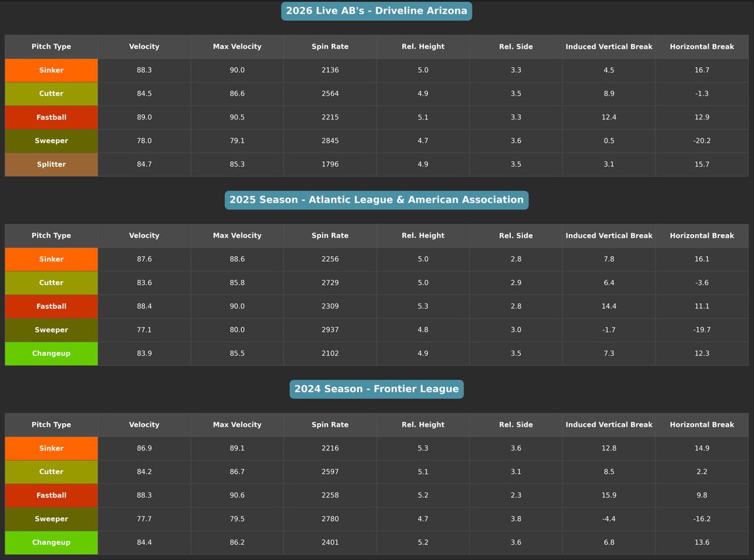Click the orange Sinker cell in 2026 table
Viewport: 754px width, 560px height.
coord(52,70)
